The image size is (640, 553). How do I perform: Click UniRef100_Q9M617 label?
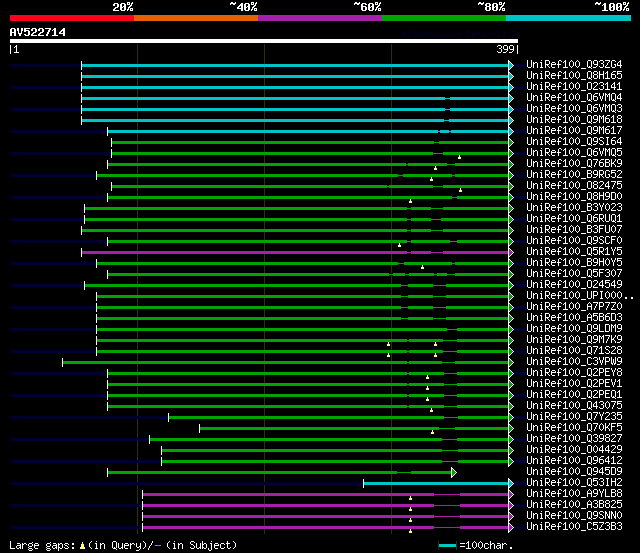[x=574, y=131]
